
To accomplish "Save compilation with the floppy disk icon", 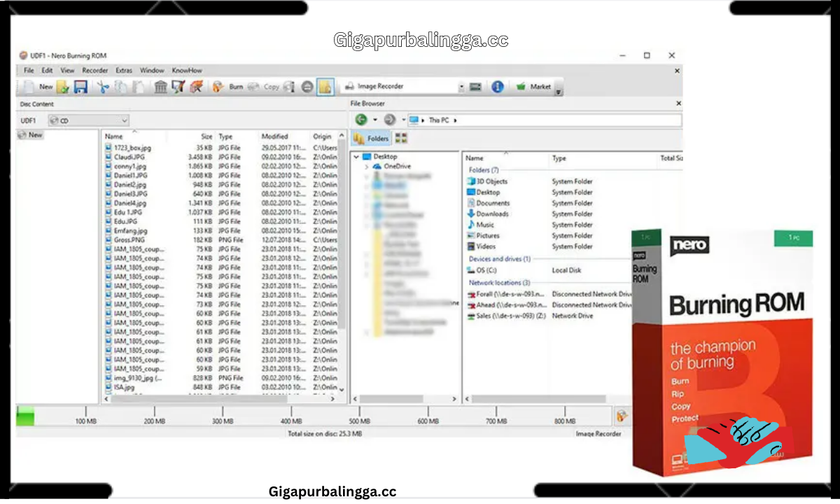I will (x=80, y=87).
